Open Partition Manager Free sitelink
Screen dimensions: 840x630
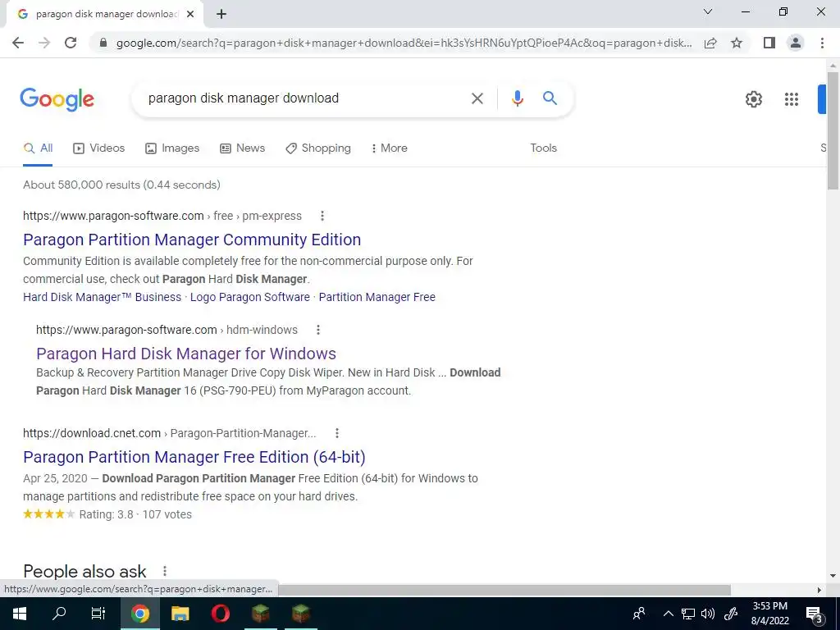click(377, 297)
